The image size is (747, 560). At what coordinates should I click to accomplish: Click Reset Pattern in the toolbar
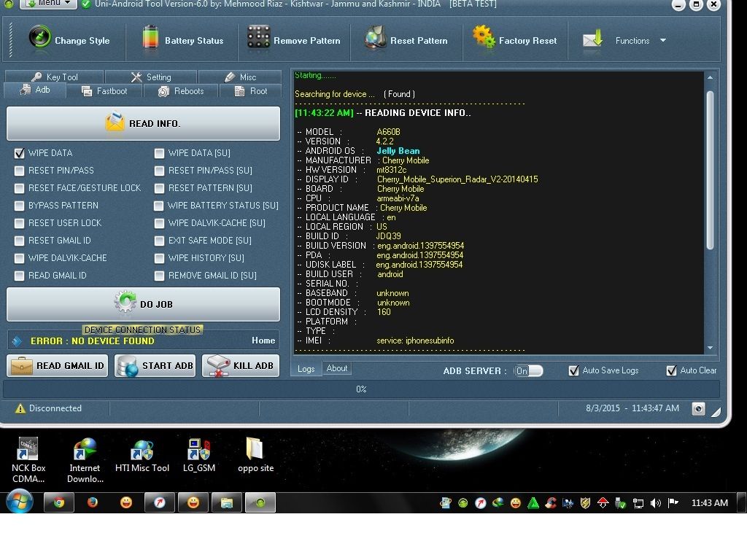click(406, 40)
